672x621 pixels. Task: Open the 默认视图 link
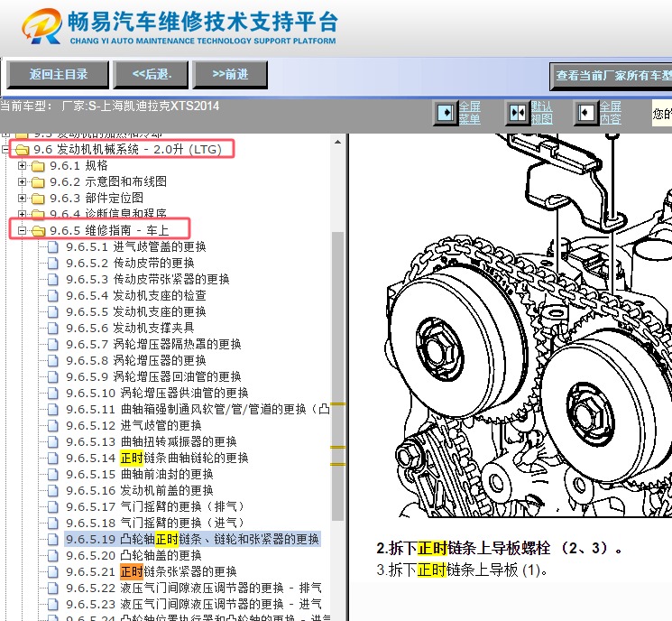pyautogui.click(x=542, y=113)
